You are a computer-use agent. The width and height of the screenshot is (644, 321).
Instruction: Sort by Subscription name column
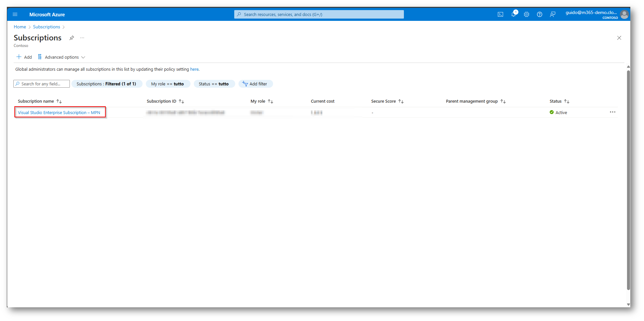(x=40, y=101)
